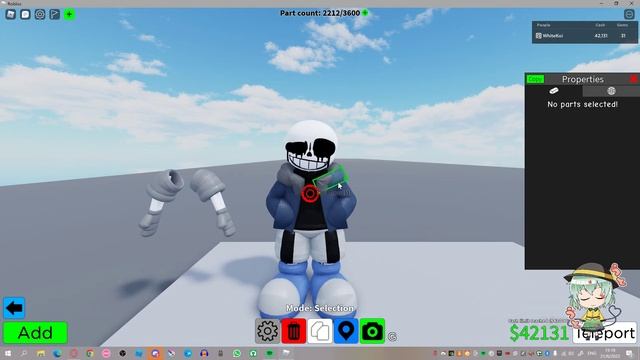Click the green plus next to part count
This screenshot has width=640, height=360.
[365, 13]
